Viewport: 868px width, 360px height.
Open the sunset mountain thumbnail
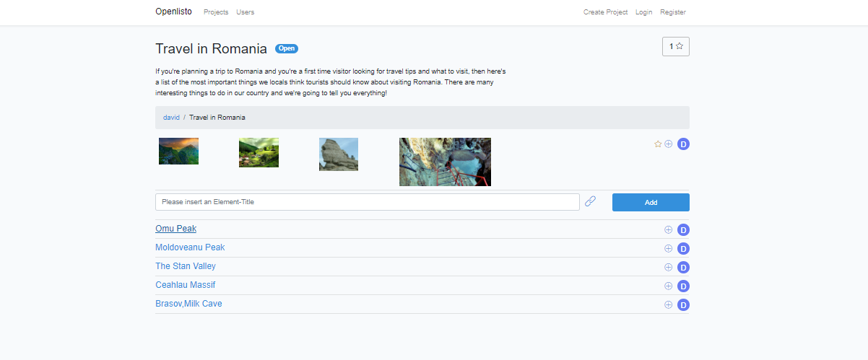coord(178,151)
